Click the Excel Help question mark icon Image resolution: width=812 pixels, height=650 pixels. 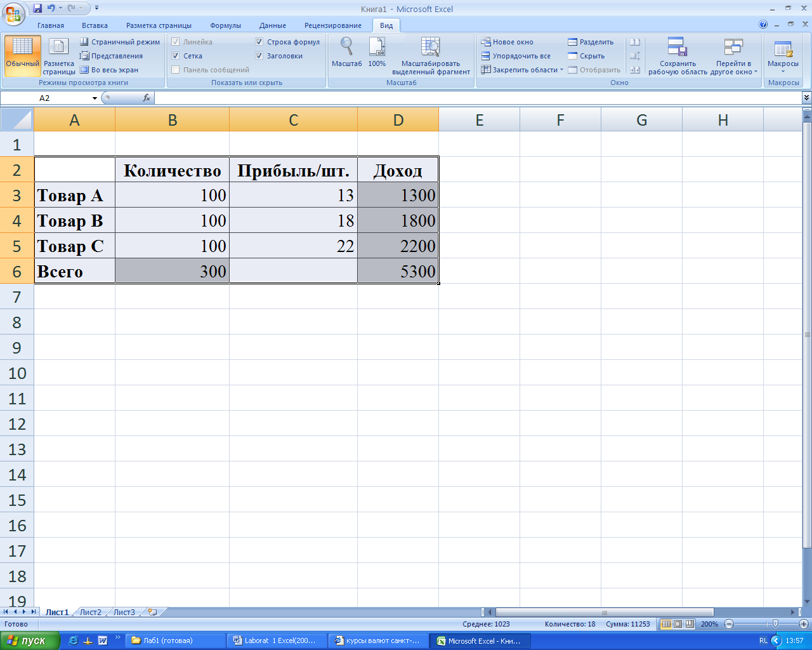763,25
